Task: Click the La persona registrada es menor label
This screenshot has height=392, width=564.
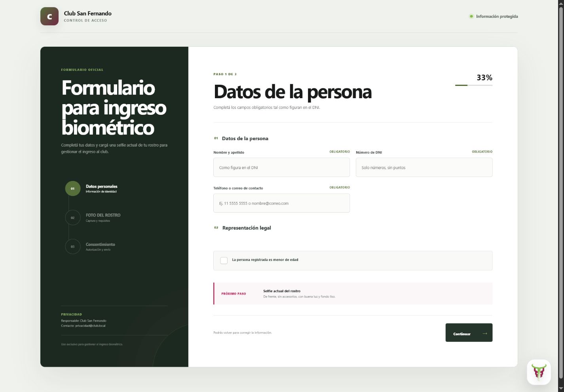Action: tap(265, 260)
